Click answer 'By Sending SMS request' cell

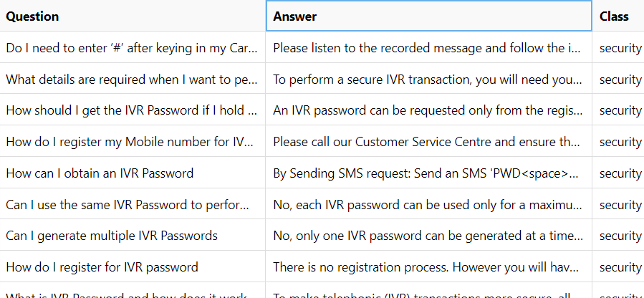tap(429, 173)
